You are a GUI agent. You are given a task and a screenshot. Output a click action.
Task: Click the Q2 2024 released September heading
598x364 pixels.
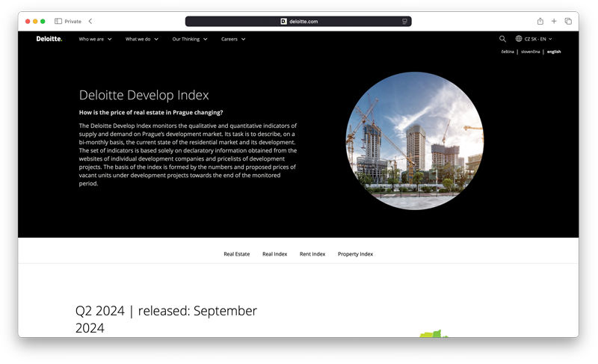[166, 319]
